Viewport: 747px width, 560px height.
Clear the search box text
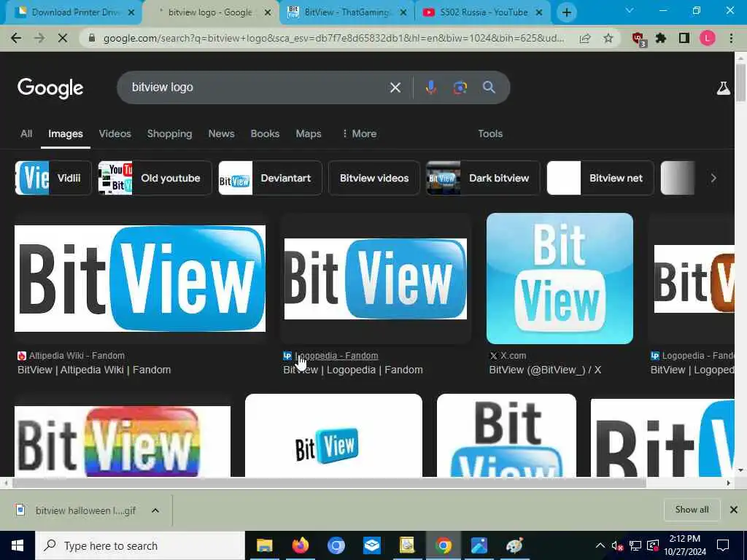(395, 87)
